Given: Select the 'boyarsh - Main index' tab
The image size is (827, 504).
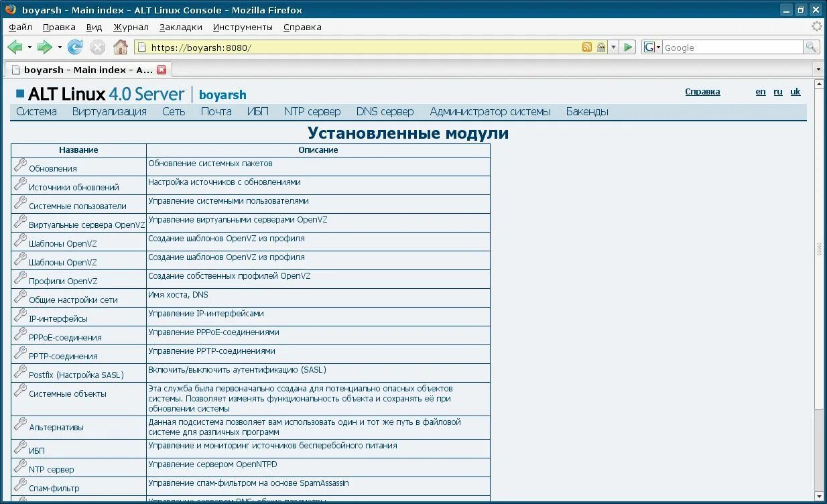Looking at the screenshot, I should point(88,70).
